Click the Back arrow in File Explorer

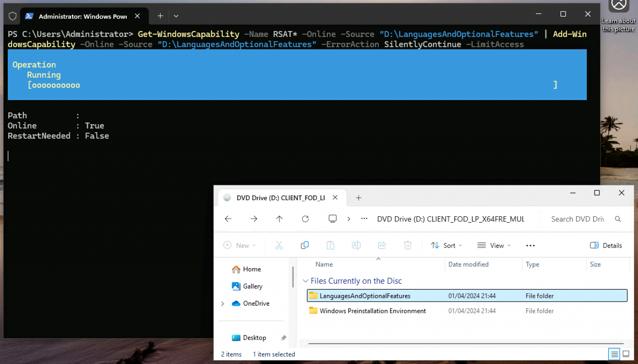pyautogui.click(x=228, y=219)
